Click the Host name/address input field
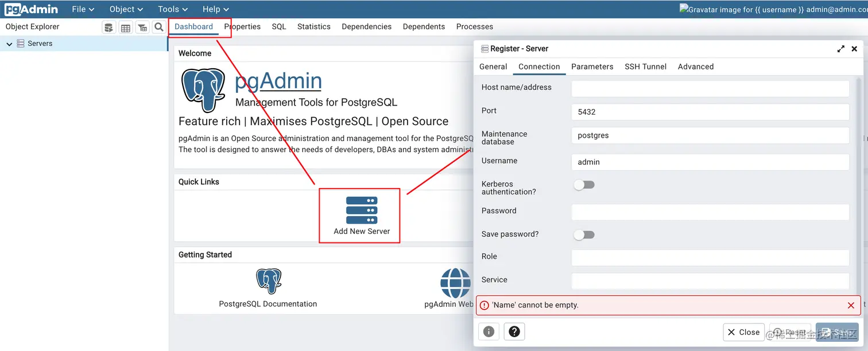The height and width of the screenshot is (351, 868). coord(710,88)
